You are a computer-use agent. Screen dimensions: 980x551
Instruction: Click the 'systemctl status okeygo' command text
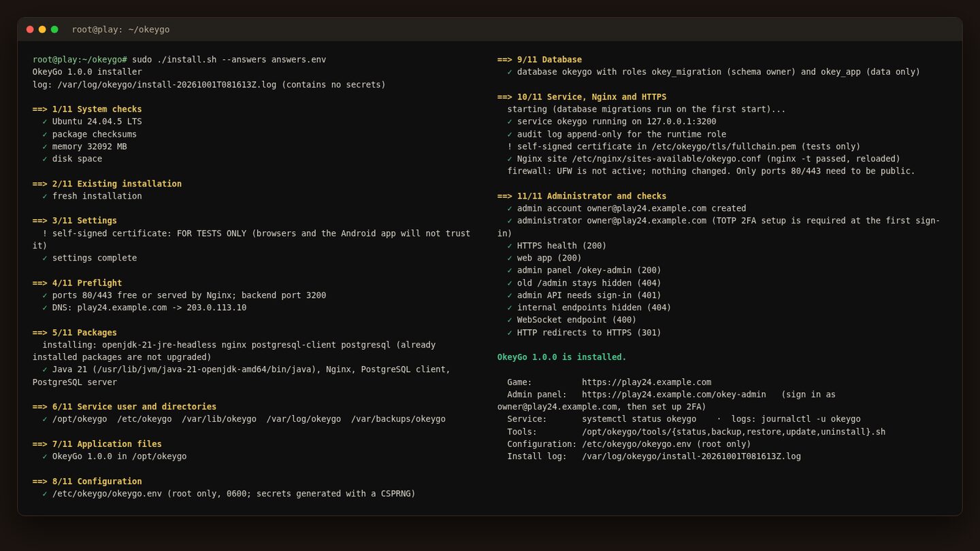[x=639, y=419]
